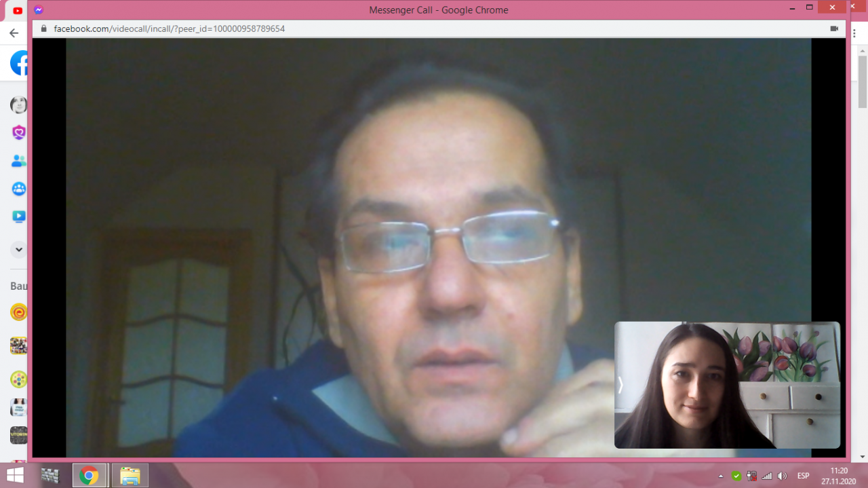The width and height of the screenshot is (868, 488).
Task: Open the green round shortcut icon
Action: tap(19, 379)
